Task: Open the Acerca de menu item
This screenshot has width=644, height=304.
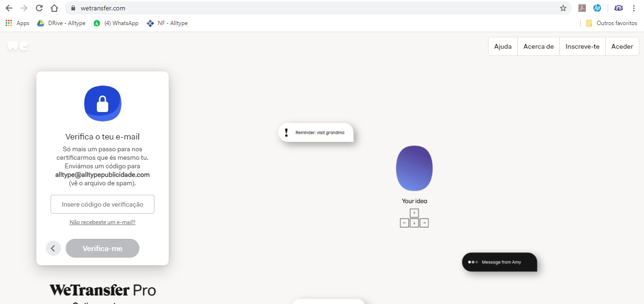Action: point(538,47)
